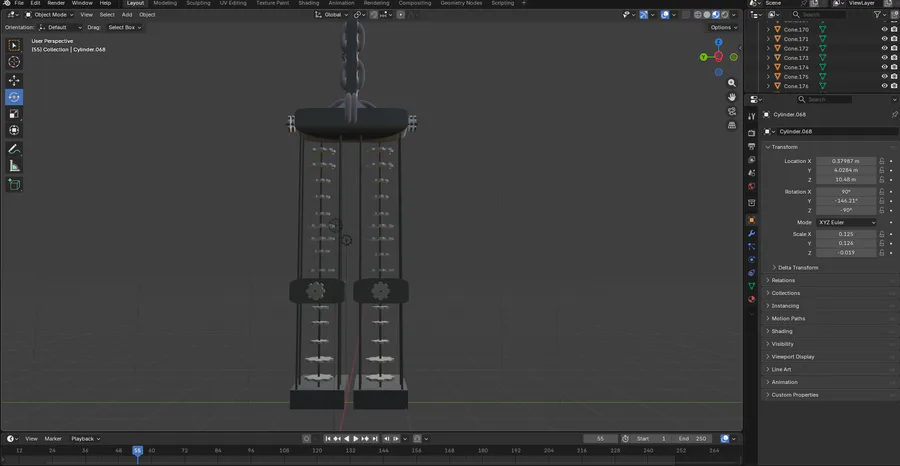Activate the Measure tool
Image resolution: width=900 pixels, height=466 pixels.
14,166
